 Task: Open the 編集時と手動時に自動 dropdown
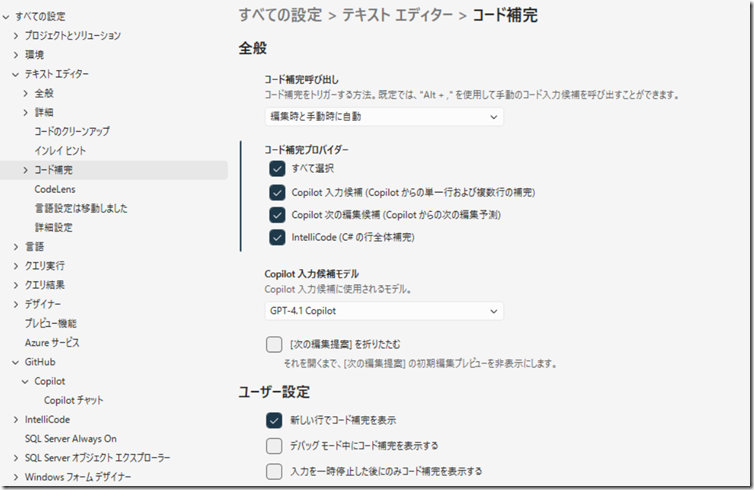tap(384, 117)
